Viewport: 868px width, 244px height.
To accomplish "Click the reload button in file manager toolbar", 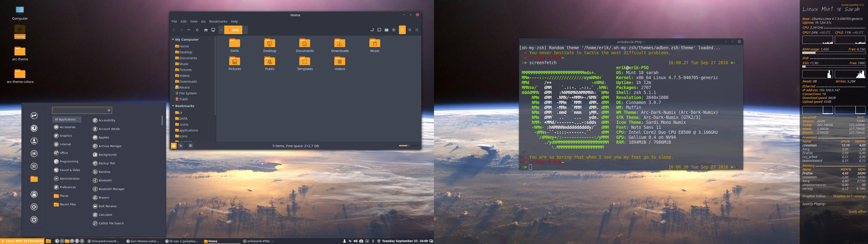I will tap(198, 30).
